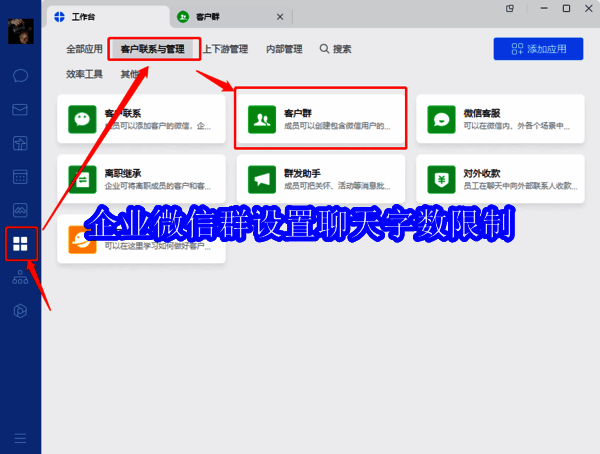
Task: Click the 离职继承 transfer icon
Action: pyautogui.click(x=82, y=180)
